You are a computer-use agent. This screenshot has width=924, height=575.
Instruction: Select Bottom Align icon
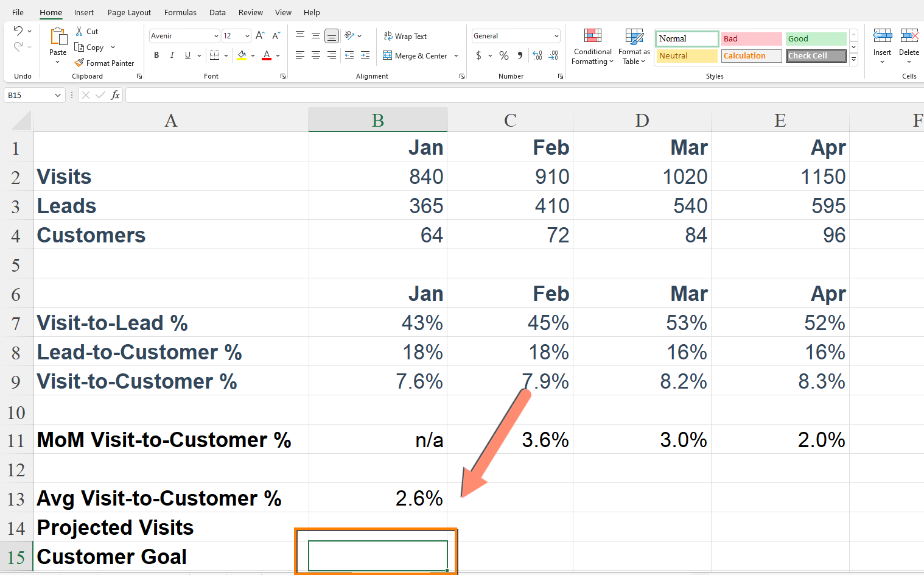point(332,36)
